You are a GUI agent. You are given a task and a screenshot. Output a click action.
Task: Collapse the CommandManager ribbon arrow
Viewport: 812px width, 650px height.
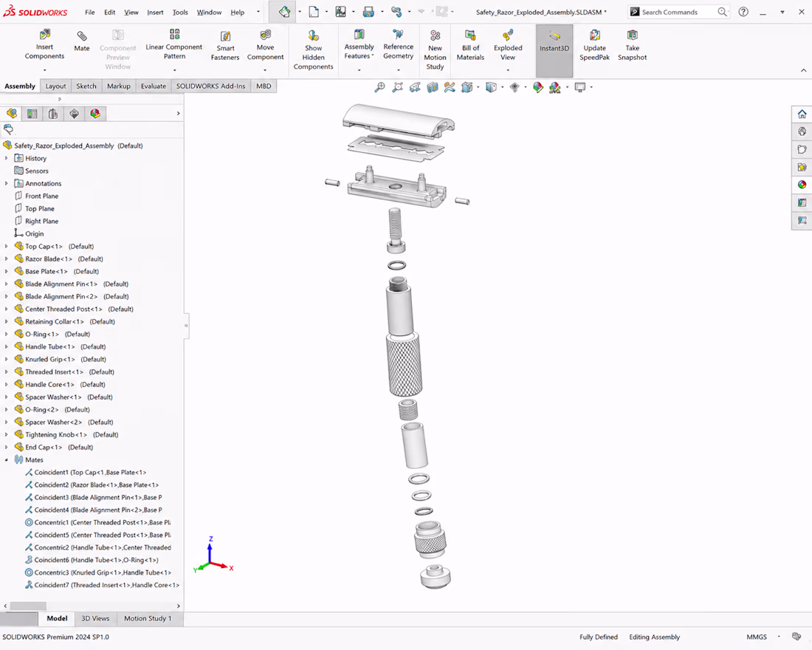[803, 70]
